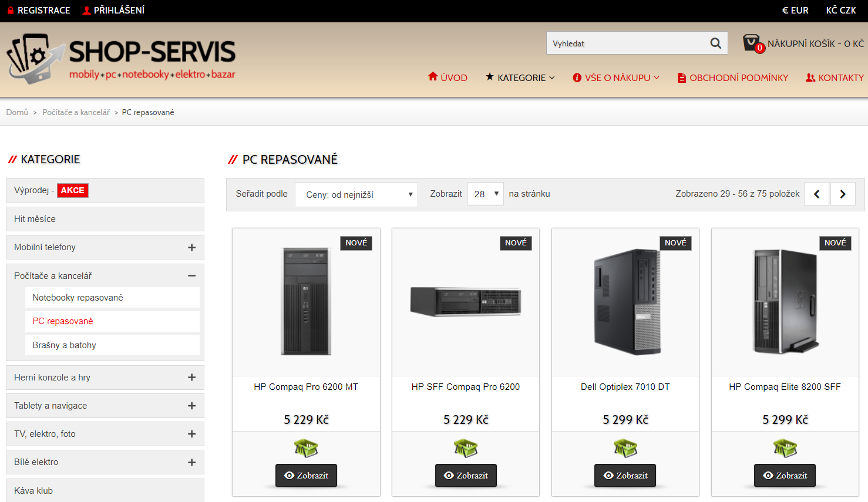
Task: Go to previous page of products
Action: point(817,194)
